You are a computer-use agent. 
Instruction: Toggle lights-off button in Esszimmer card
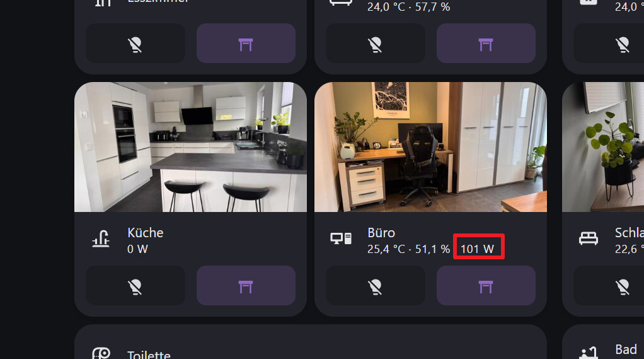point(135,43)
